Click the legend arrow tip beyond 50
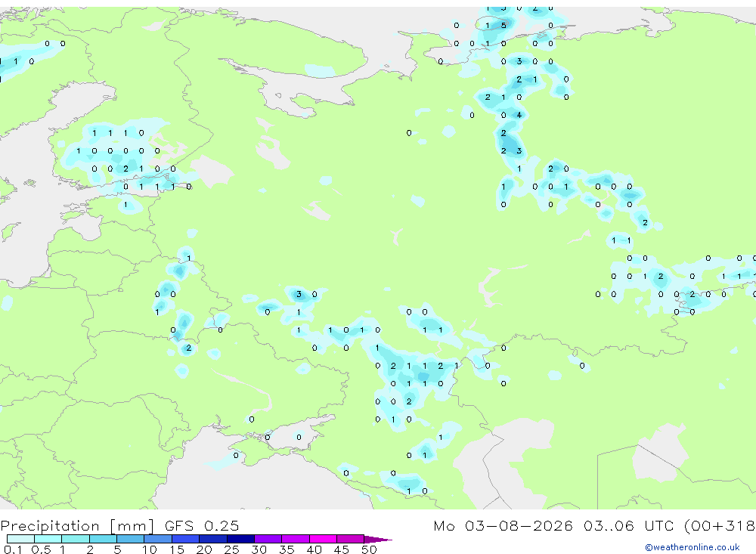The image size is (756, 554). point(378,540)
